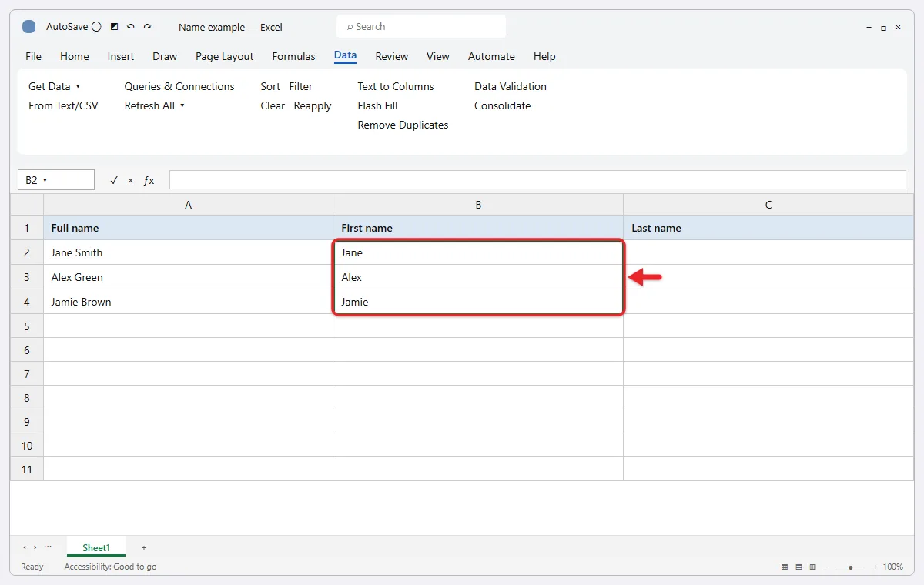Open Queries & Connections pane
This screenshot has width=924, height=585.
(x=179, y=86)
